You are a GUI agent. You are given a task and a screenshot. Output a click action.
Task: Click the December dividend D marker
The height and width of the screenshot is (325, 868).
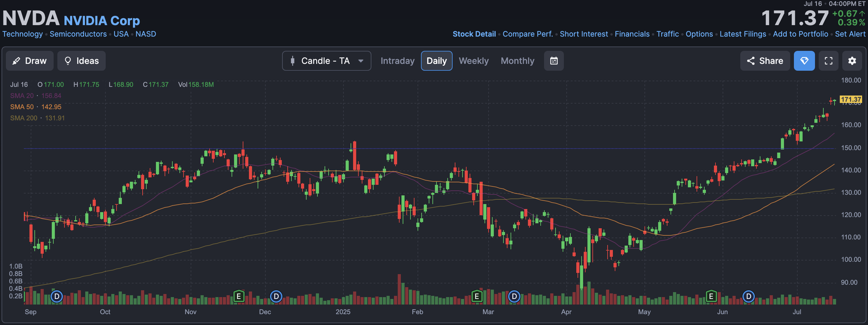click(x=276, y=296)
